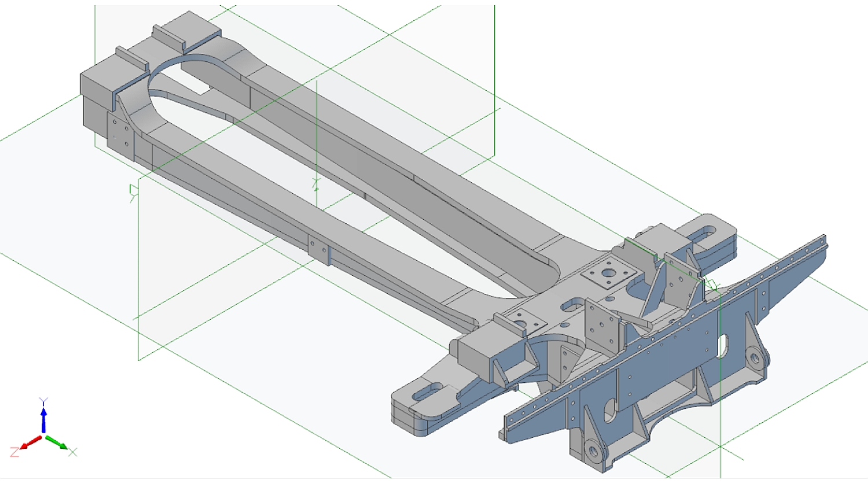Click the green X axis arrow on triad

57,443
